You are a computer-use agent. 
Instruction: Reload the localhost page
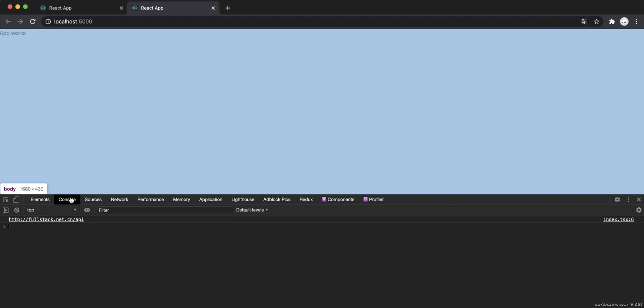33,21
